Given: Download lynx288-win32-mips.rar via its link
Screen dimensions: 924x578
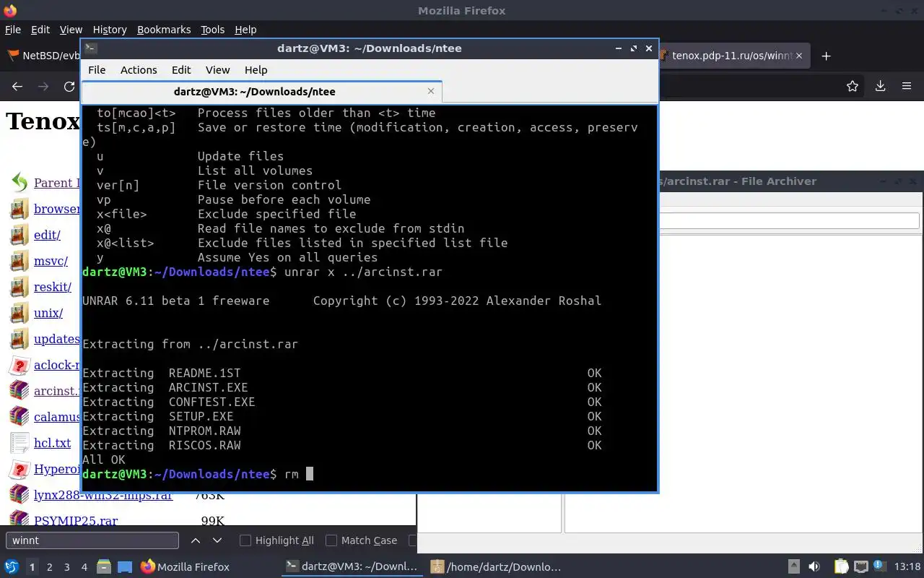Looking at the screenshot, I should click(103, 495).
